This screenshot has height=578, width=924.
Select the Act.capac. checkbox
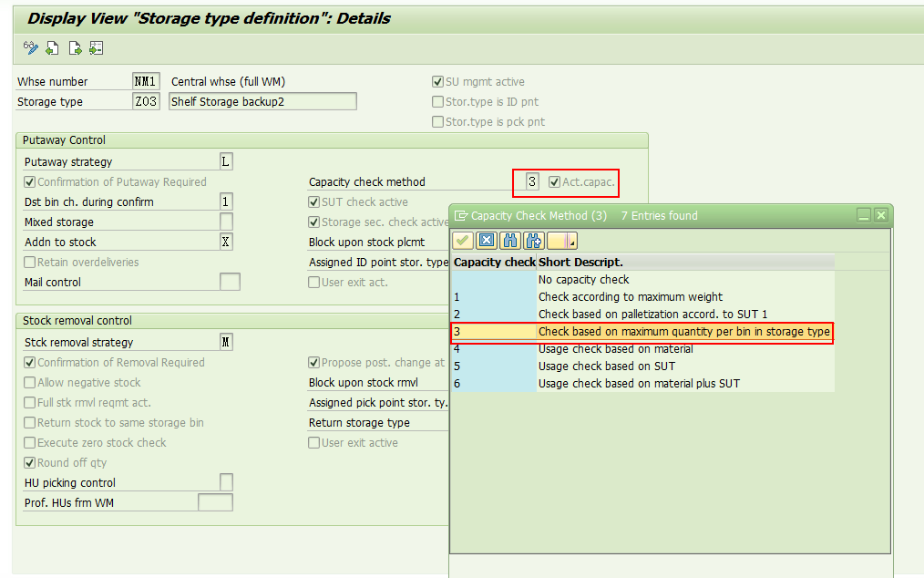(554, 181)
